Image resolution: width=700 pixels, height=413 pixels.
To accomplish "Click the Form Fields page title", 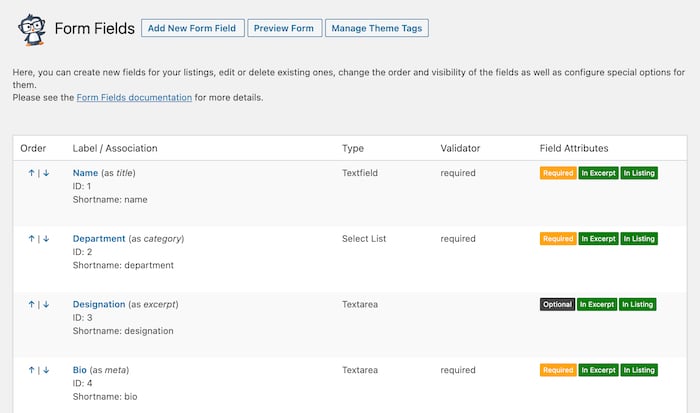I will (95, 29).
